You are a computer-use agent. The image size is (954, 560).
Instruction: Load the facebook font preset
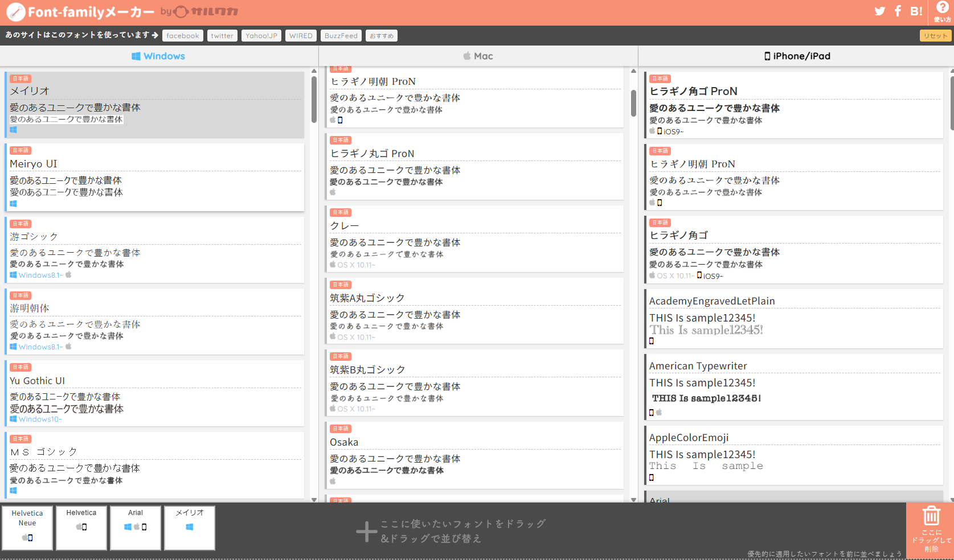182,36
